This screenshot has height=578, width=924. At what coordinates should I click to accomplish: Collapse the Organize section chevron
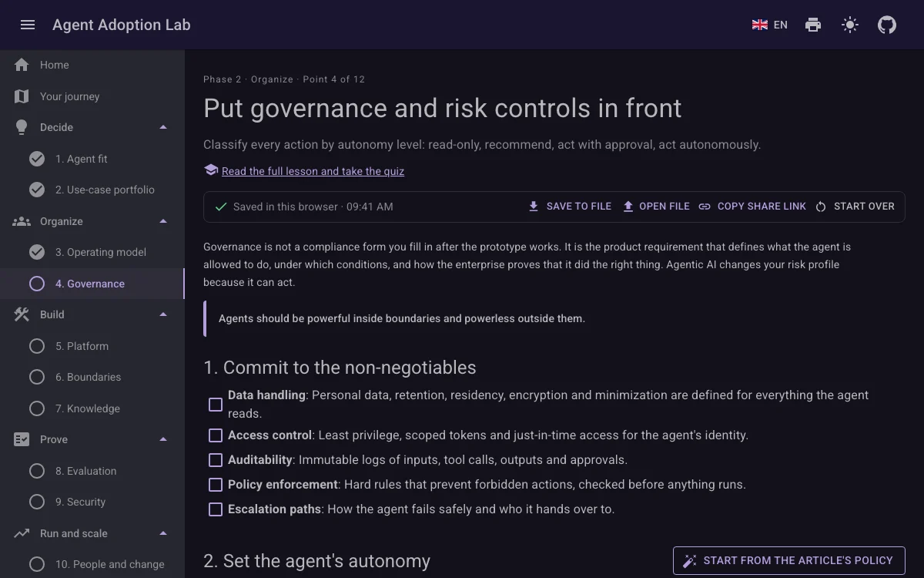[163, 221]
